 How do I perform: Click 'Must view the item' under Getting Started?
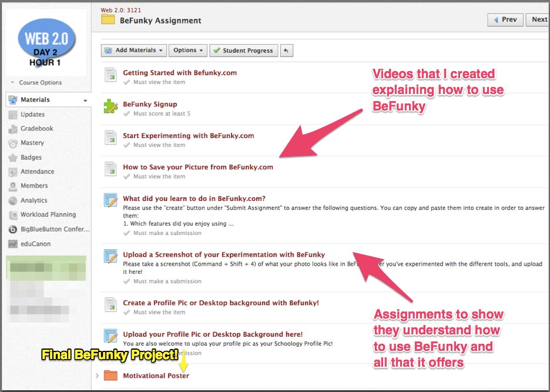(159, 82)
